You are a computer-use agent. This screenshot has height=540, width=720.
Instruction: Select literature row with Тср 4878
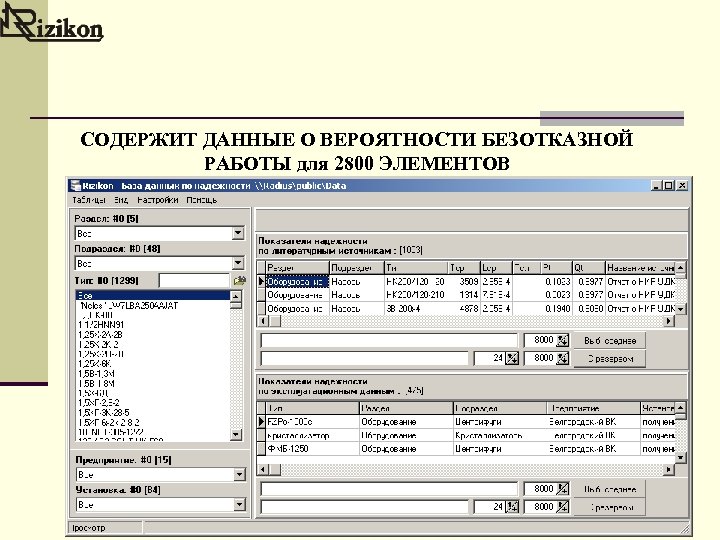click(466, 309)
